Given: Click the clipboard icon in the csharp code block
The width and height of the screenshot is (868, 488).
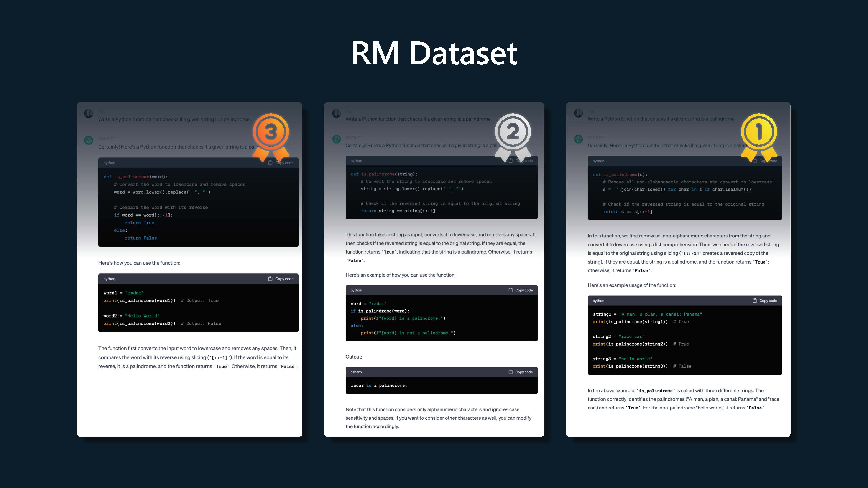Looking at the screenshot, I should (510, 372).
